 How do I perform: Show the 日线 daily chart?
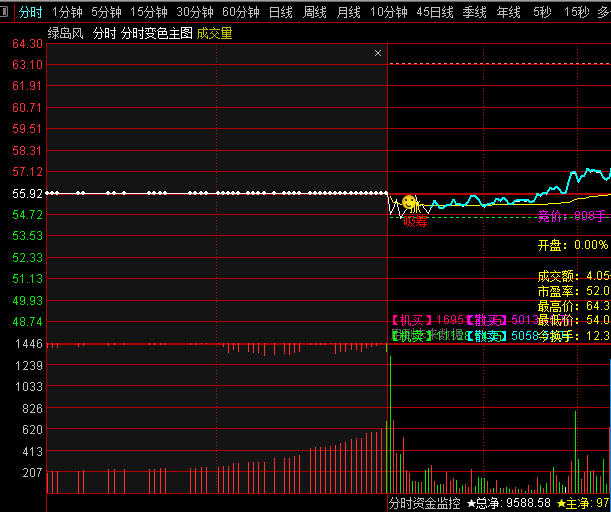(x=281, y=12)
